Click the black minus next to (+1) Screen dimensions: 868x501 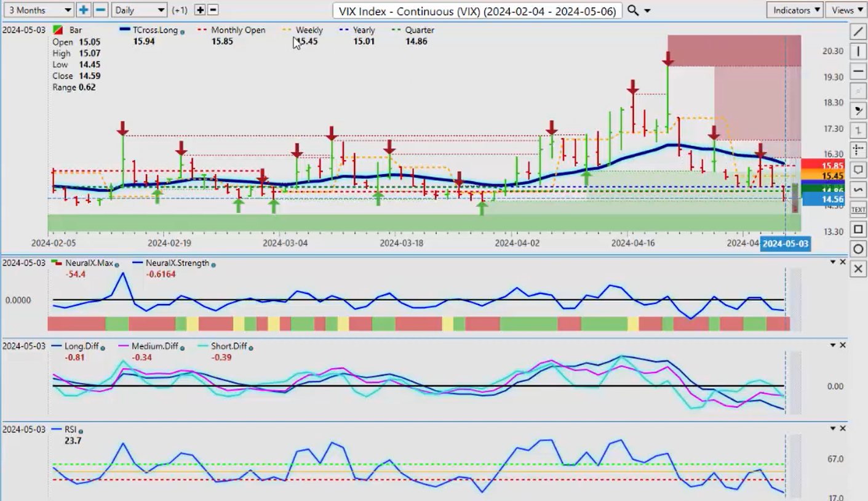pyautogui.click(x=213, y=10)
